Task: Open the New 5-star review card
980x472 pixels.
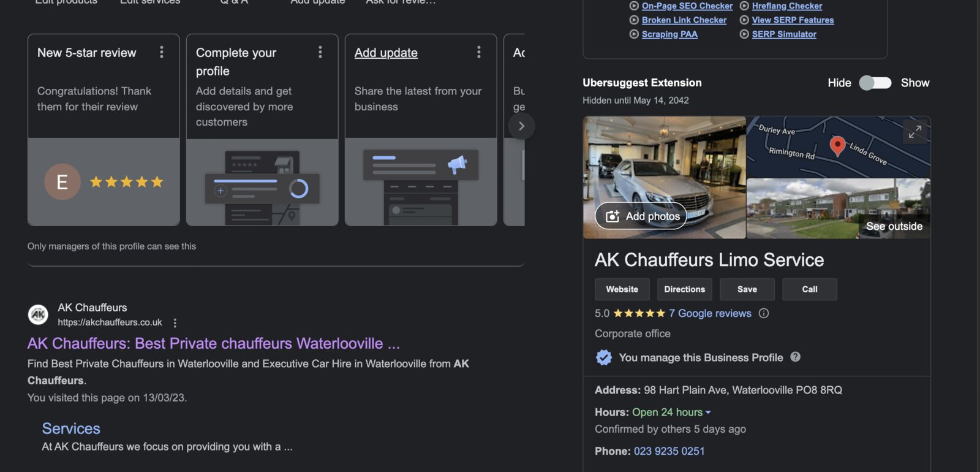Action: coord(104,130)
